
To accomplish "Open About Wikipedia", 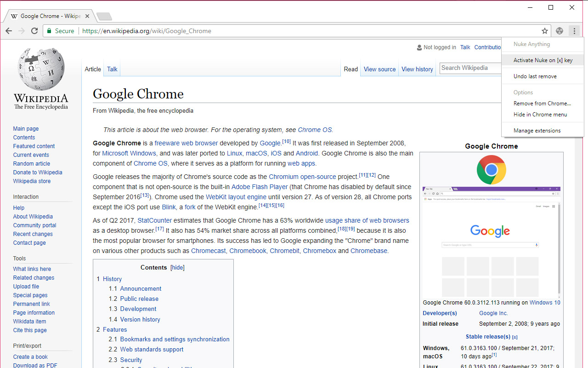I will [x=33, y=217].
